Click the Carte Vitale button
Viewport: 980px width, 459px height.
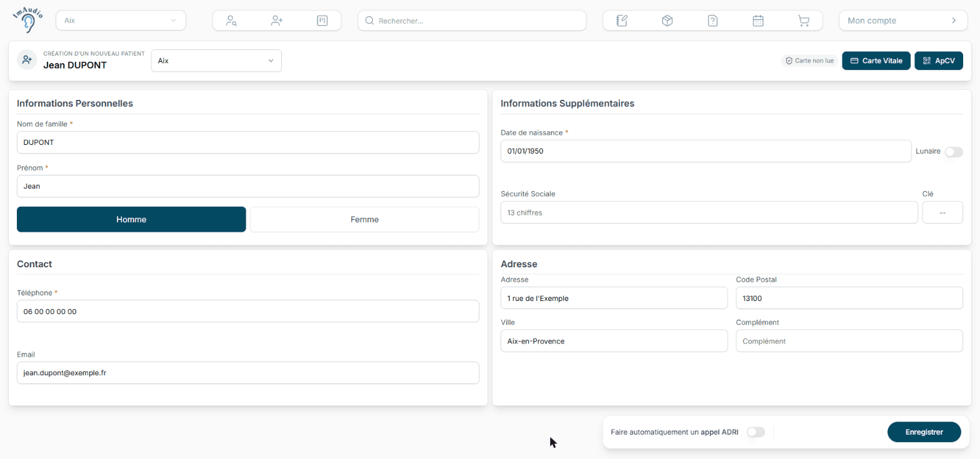(x=876, y=61)
